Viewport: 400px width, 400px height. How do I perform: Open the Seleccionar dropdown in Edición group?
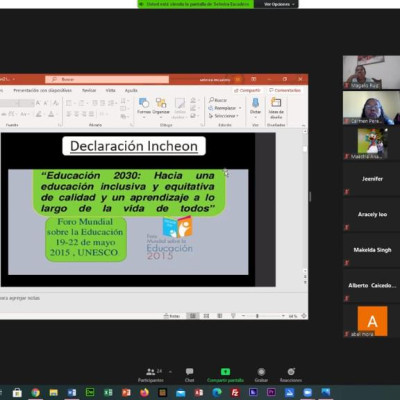[x=224, y=116]
